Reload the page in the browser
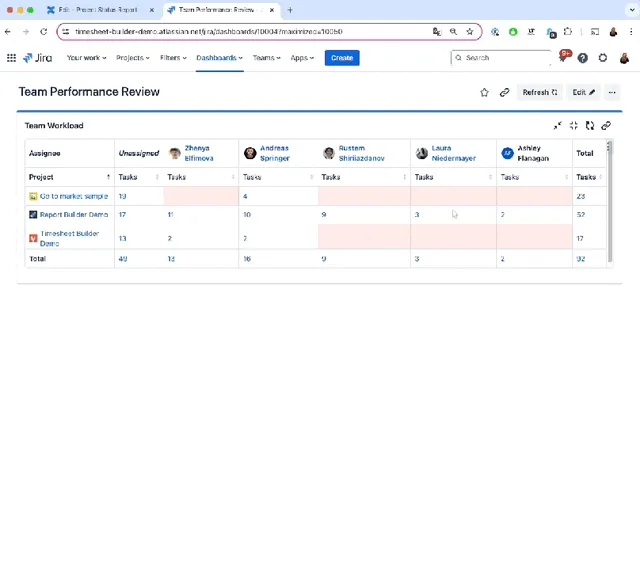 pos(44,31)
